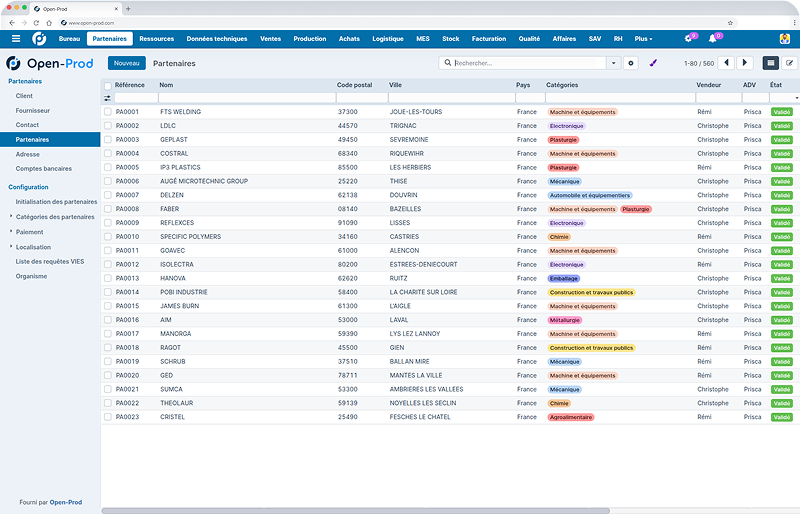The height and width of the screenshot is (514, 800).
Task: Switch to list view mode
Action: point(770,63)
